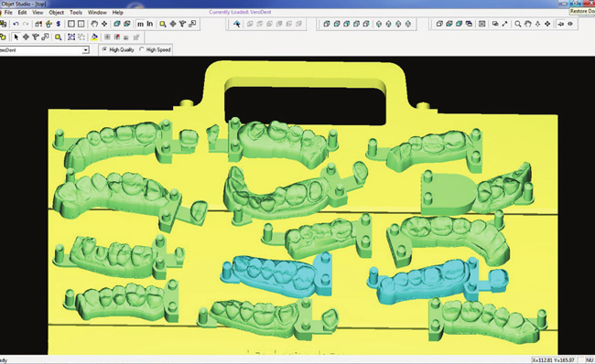Select the right cyan dental model

click(x=437, y=281)
